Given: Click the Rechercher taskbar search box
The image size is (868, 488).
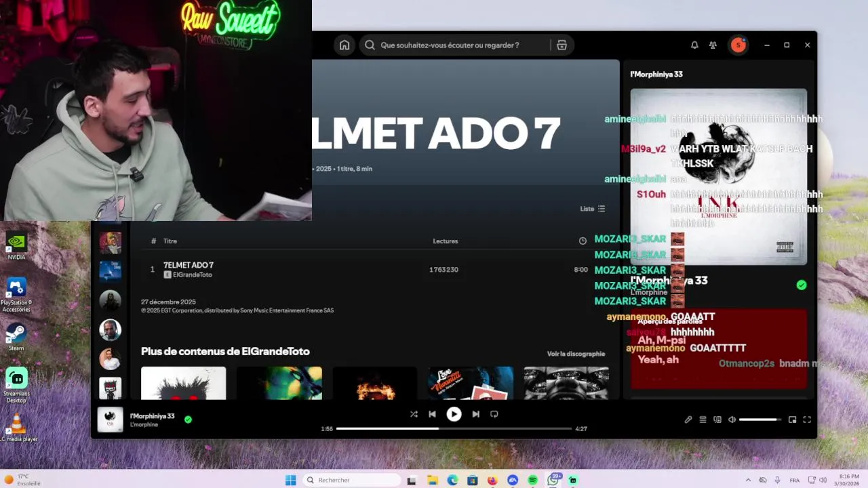Looking at the screenshot, I should coord(351,480).
